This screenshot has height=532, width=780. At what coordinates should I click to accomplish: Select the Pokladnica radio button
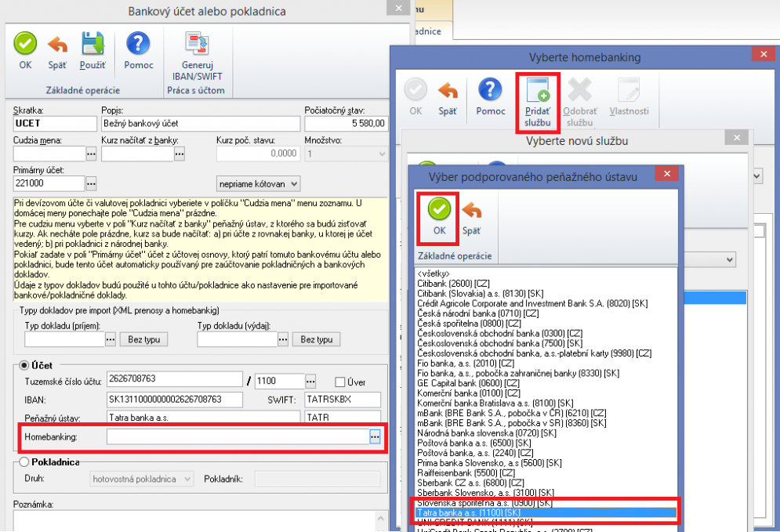24,462
